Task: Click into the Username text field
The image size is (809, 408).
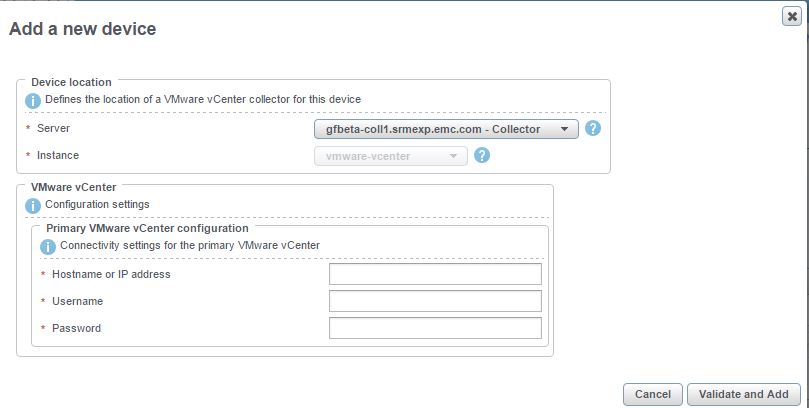Action: [x=435, y=301]
